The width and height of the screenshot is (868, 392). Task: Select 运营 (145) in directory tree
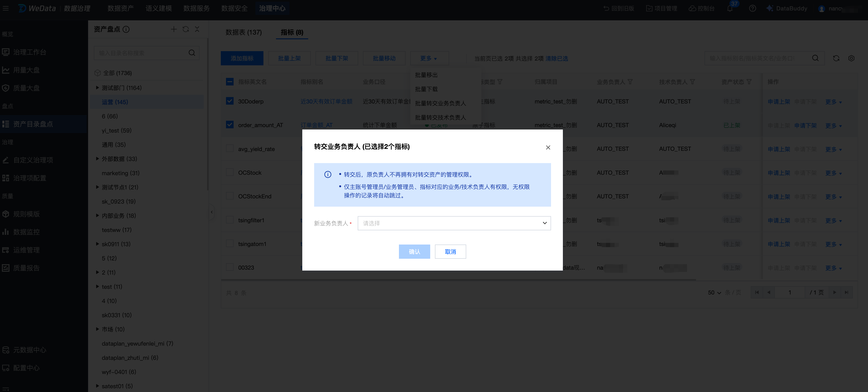click(x=115, y=102)
